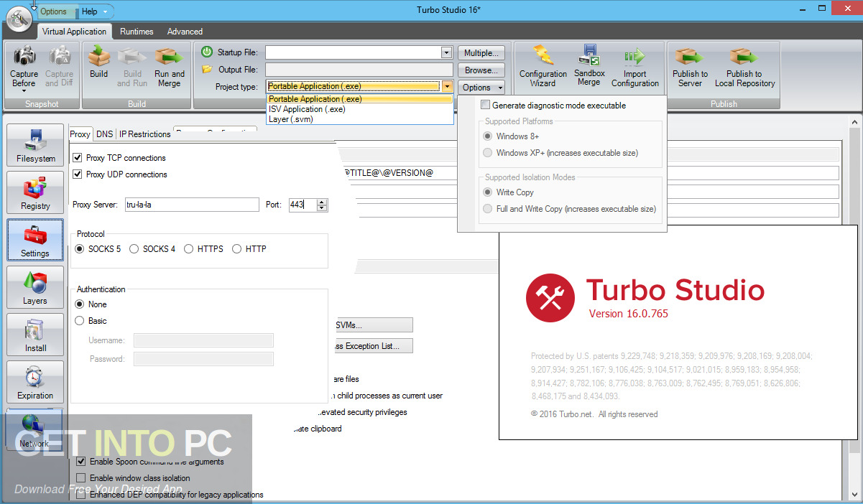Click the SVMs... button
Image resolution: width=863 pixels, height=504 pixels.
(x=373, y=325)
